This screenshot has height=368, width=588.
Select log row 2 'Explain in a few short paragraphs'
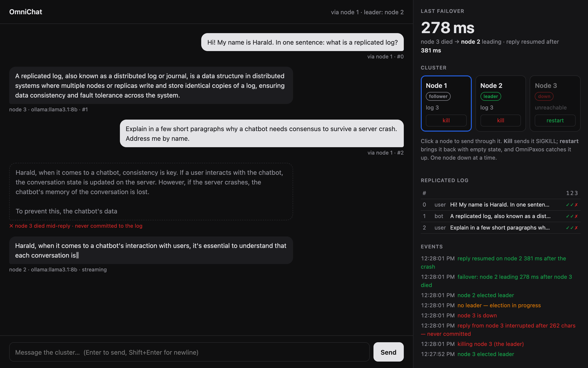[x=500, y=227]
